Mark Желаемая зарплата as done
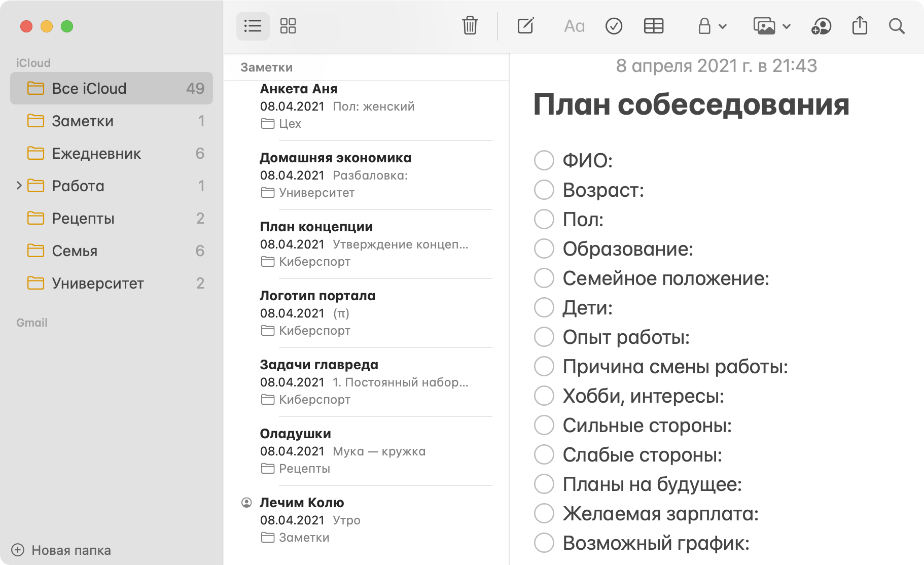Viewport: 924px width, 565px height. tap(544, 513)
